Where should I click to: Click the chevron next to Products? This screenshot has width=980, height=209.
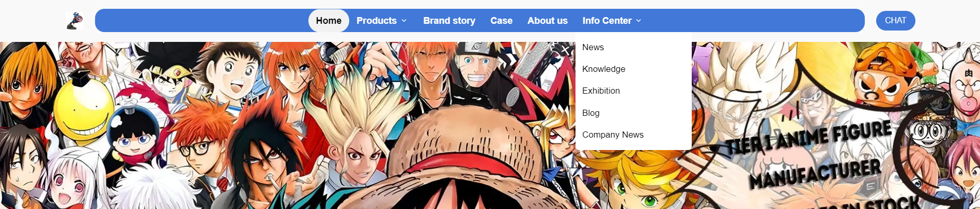[x=404, y=21]
